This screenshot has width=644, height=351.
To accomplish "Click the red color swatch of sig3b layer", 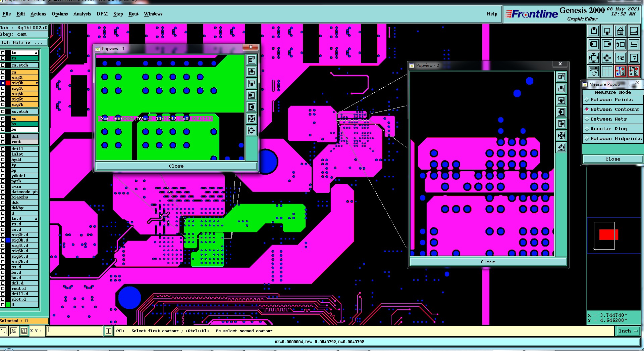I will pyautogui.click(x=8, y=83).
